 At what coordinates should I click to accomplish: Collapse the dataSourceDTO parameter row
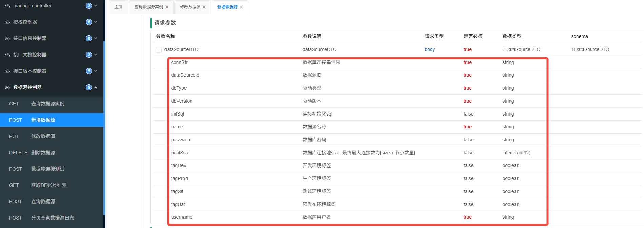click(x=159, y=50)
